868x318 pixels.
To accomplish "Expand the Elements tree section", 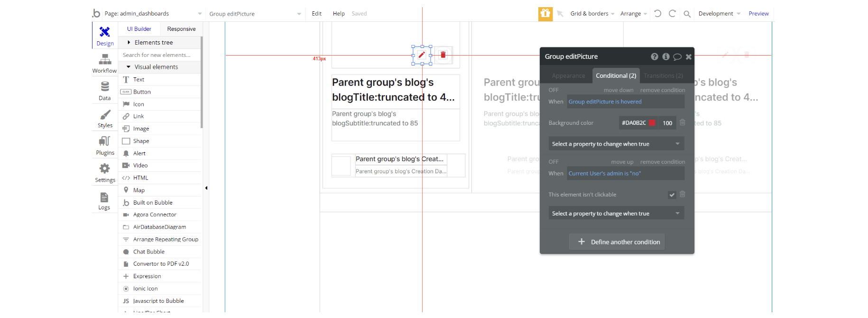I will (153, 43).
